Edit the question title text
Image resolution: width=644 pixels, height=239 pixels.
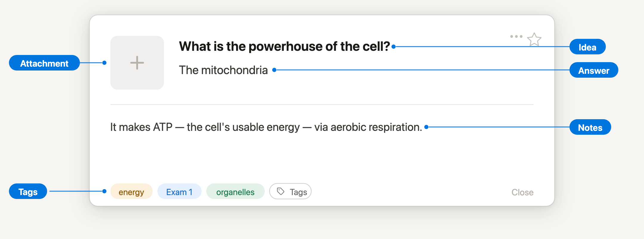click(x=284, y=46)
